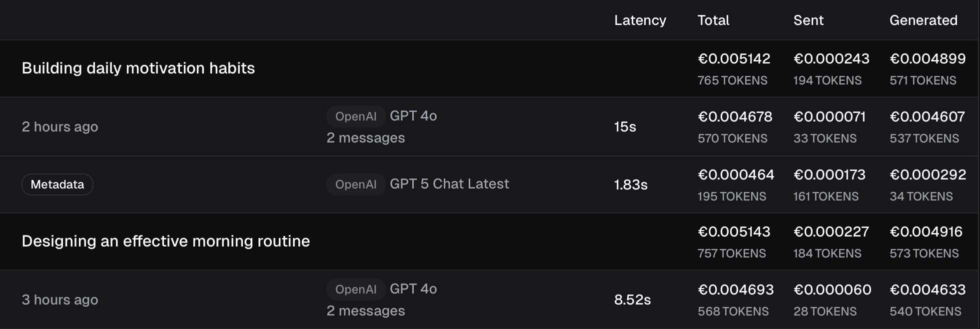Select the 573 TOKENS generated count
Image resolution: width=980 pixels, height=329 pixels.
[924, 253]
